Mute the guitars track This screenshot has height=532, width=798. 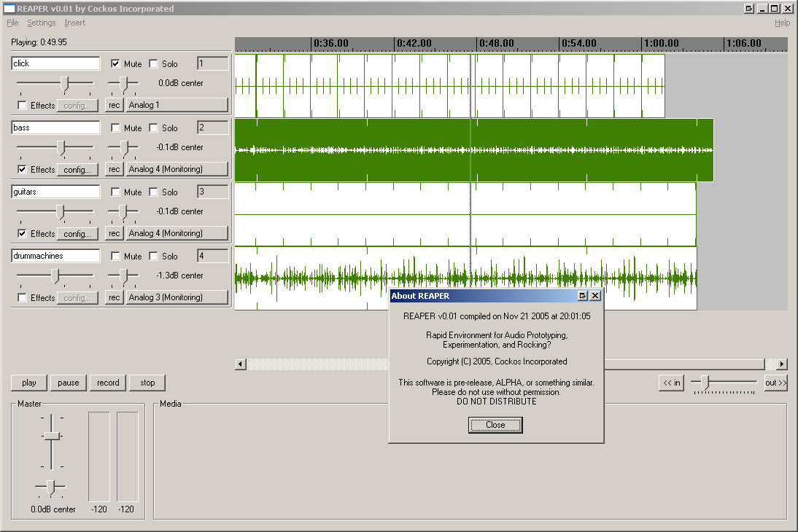coord(115,192)
